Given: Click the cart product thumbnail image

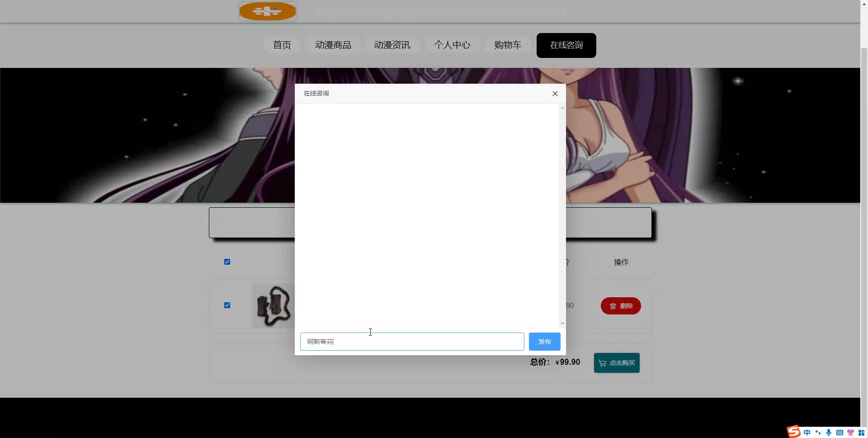Looking at the screenshot, I should [x=274, y=306].
